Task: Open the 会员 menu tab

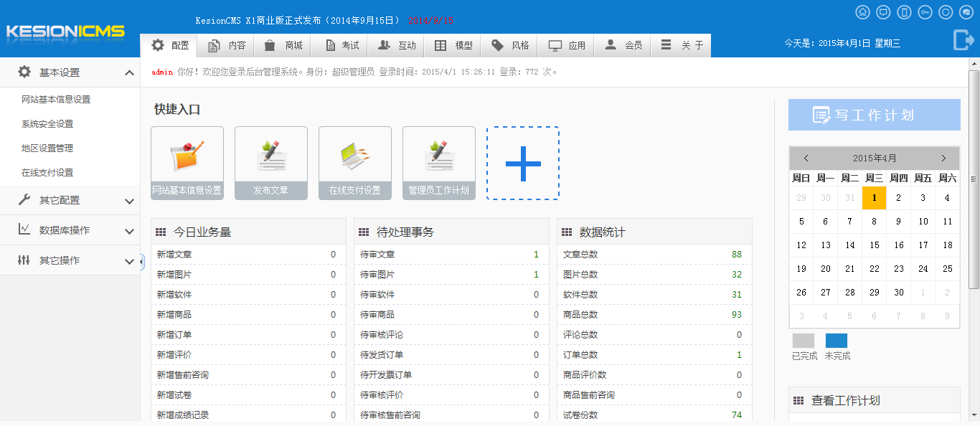Action: coord(622,45)
